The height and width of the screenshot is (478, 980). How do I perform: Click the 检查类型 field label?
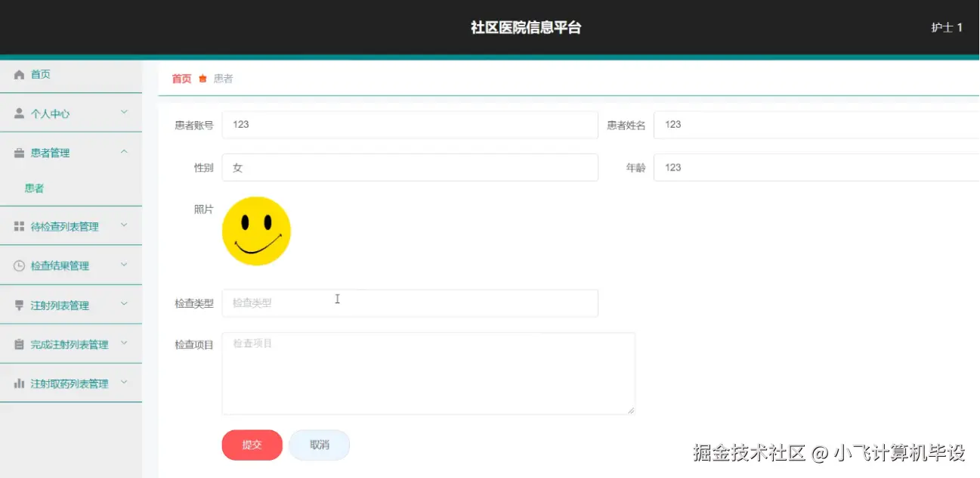point(194,303)
